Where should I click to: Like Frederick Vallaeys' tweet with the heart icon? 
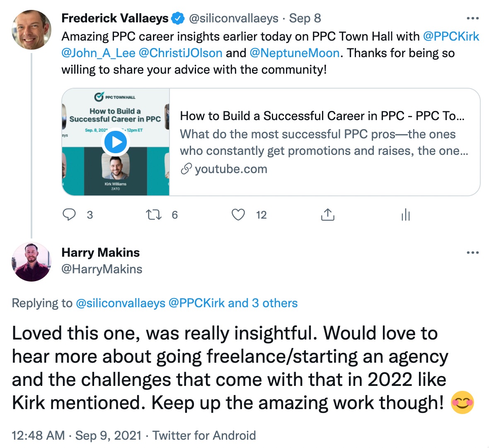pyautogui.click(x=238, y=214)
